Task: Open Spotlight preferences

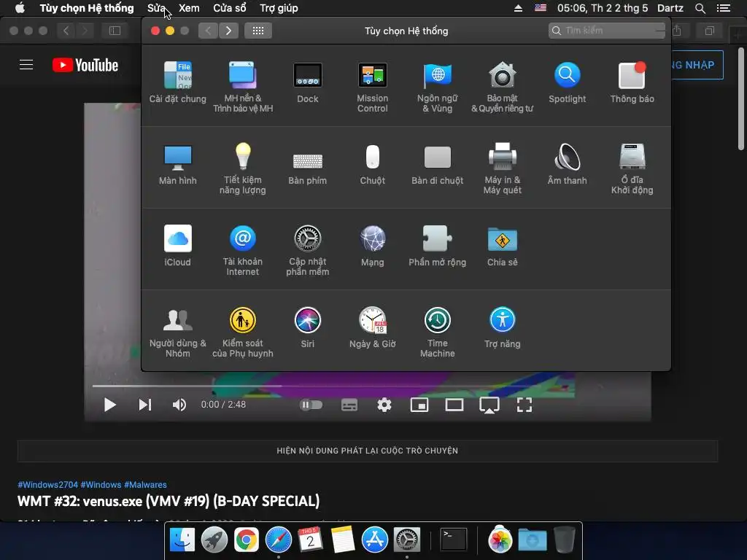Action: coord(567,82)
